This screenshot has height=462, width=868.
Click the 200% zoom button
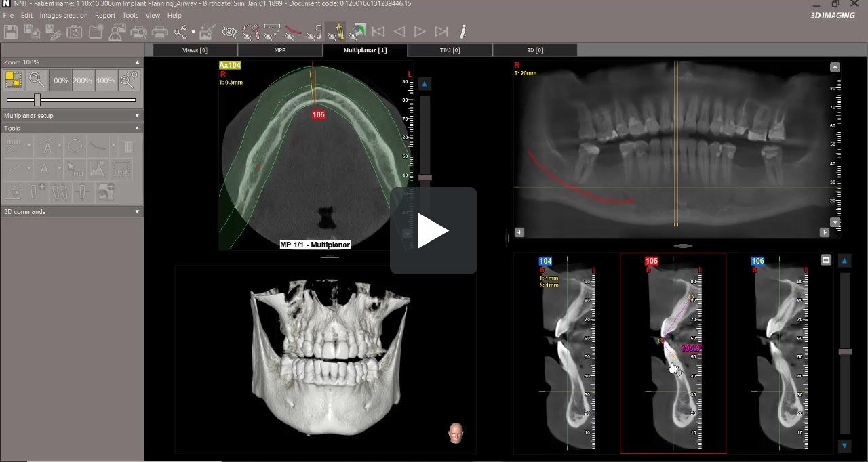(x=82, y=79)
